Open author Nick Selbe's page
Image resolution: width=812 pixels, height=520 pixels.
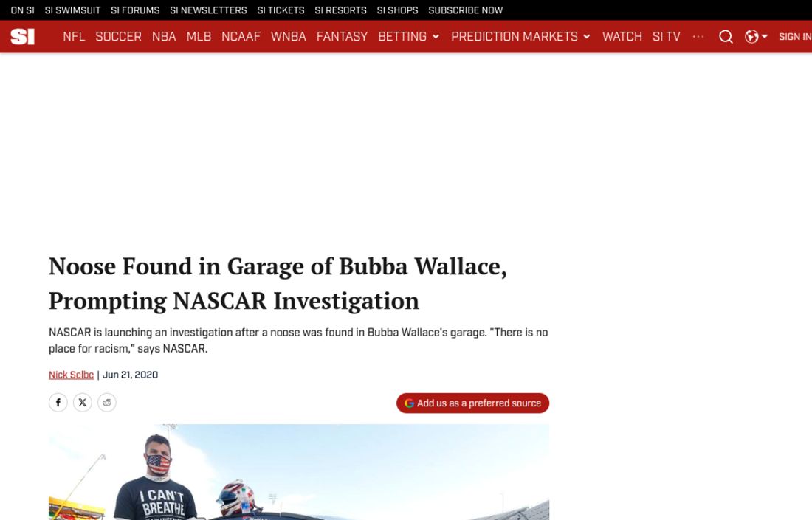click(x=71, y=375)
